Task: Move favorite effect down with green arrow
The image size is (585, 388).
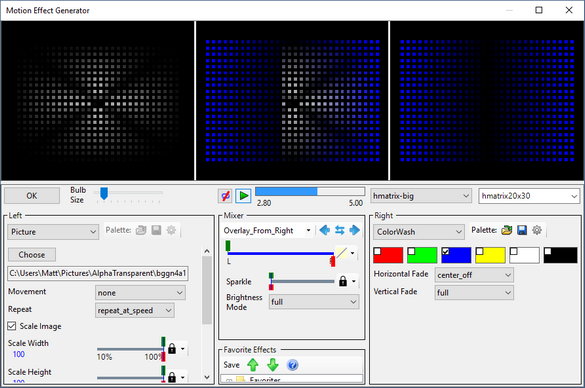Action: tap(273, 365)
